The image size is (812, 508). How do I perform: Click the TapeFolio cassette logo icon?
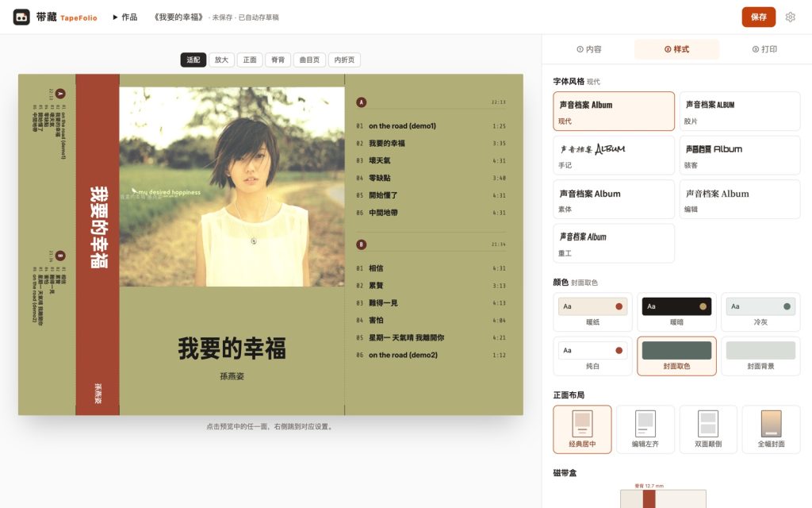21,17
